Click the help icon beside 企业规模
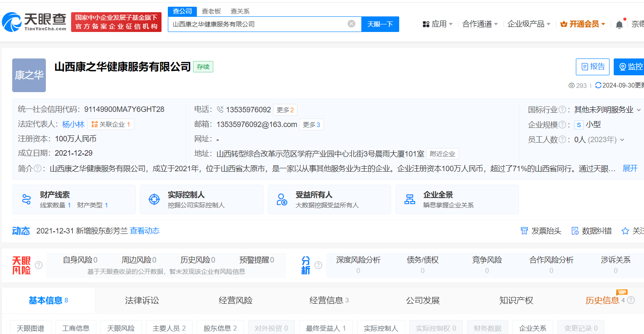Screen dimensions: 644x334 click(x=562, y=125)
